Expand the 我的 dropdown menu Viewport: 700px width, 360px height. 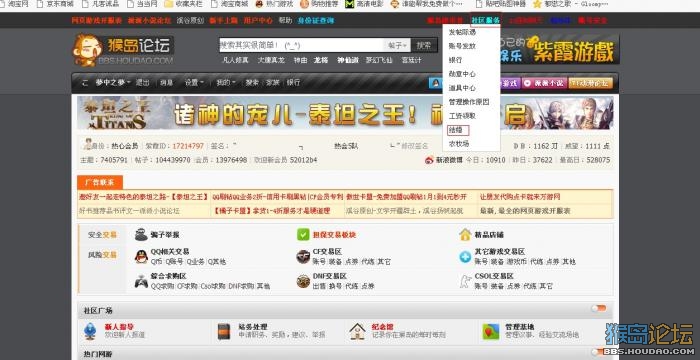pyautogui.click(x=225, y=83)
